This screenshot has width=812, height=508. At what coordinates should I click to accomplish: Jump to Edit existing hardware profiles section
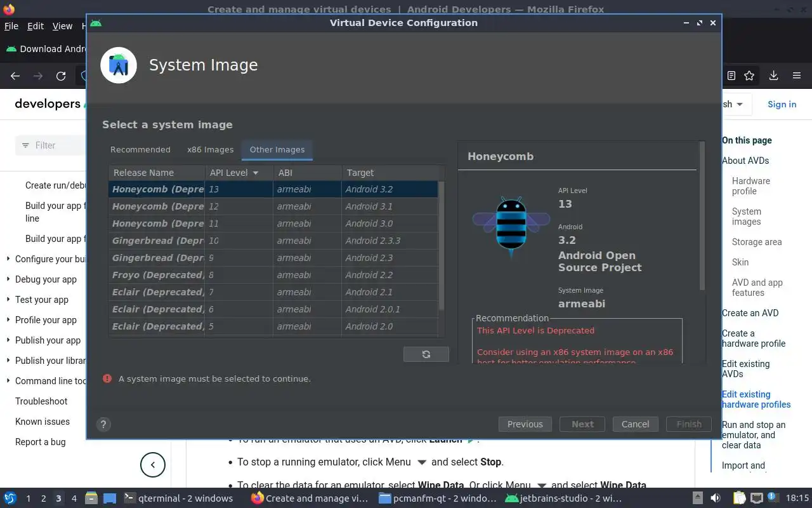pos(756,399)
